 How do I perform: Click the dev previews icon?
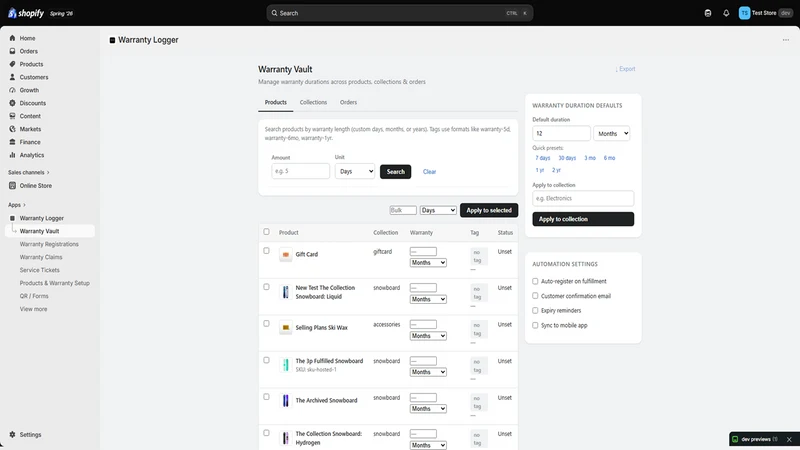click(735, 439)
